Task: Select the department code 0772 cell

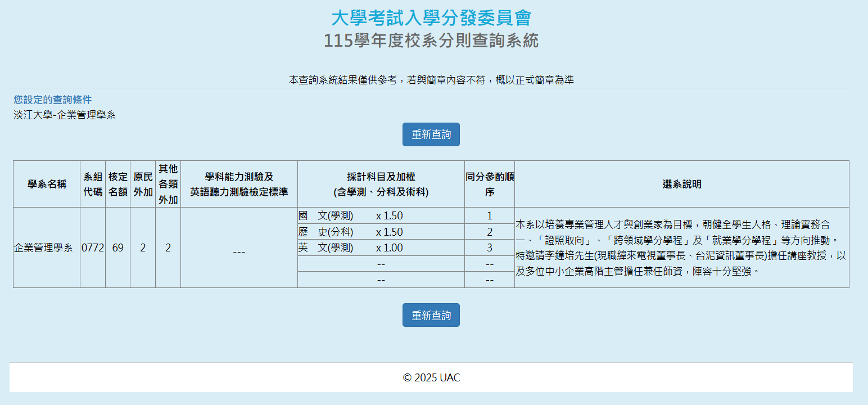Action: 93,248
